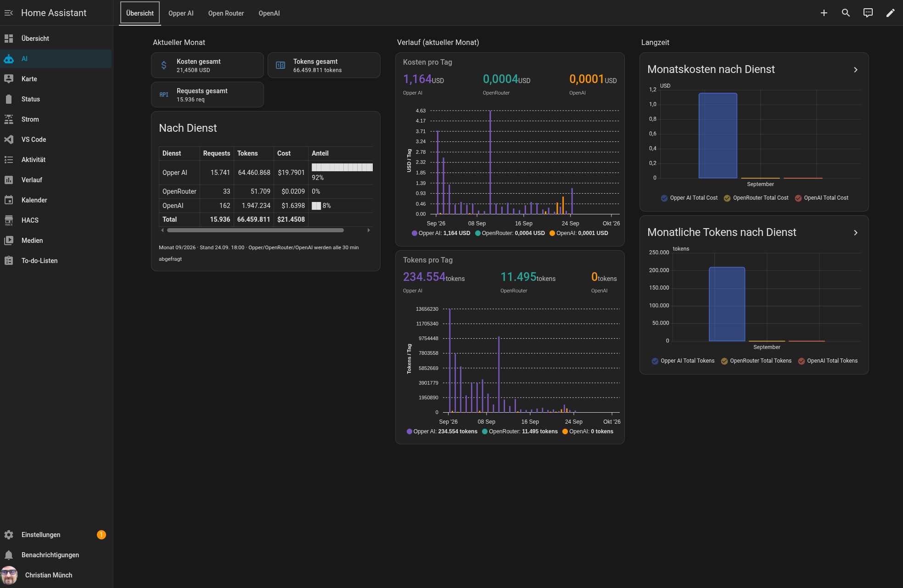Viewport: 903px width, 588px height.
Task: Toggle OpenRouter Total Tokens legend checkbox
Action: tap(724, 361)
